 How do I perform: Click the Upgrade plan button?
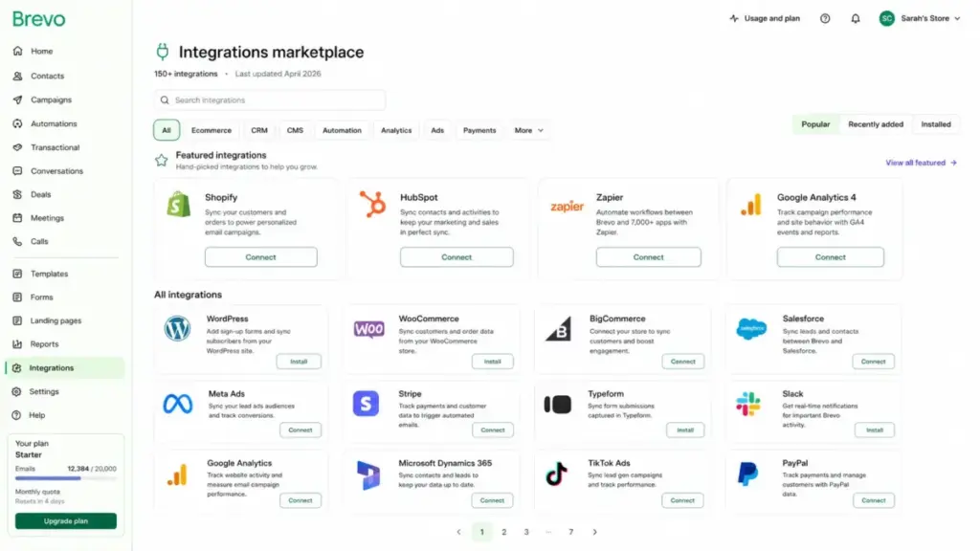pyautogui.click(x=66, y=521)
